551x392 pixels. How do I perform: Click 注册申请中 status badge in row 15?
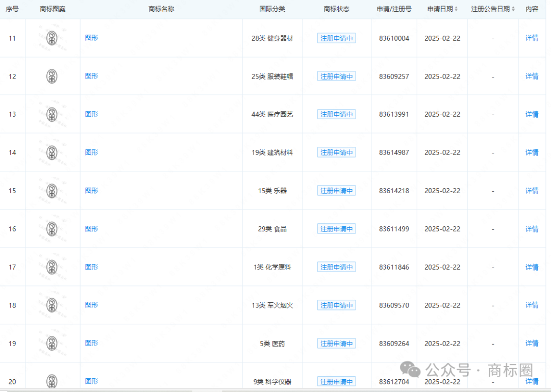pyautogui.click(x=336, y=191)
